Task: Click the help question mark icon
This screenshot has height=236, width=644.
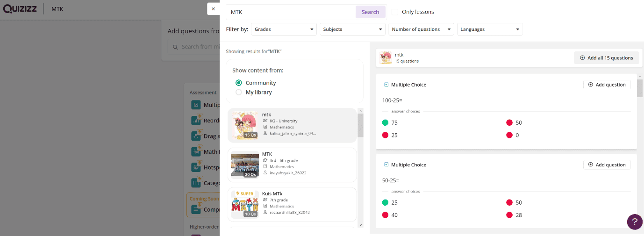Action: [x=635, y=222]
